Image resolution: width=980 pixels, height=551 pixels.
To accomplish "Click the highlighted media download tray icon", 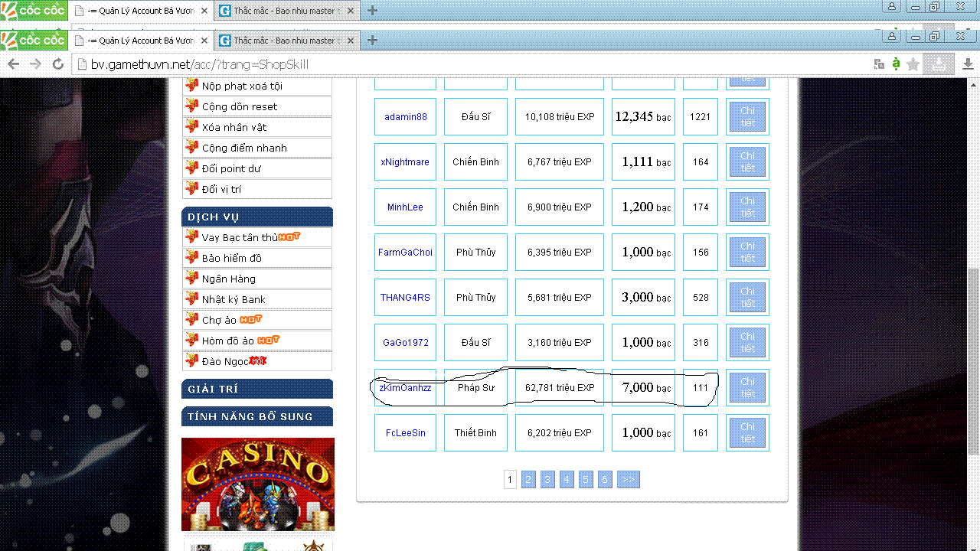I will pyautogui.click(x=939, y=64).
